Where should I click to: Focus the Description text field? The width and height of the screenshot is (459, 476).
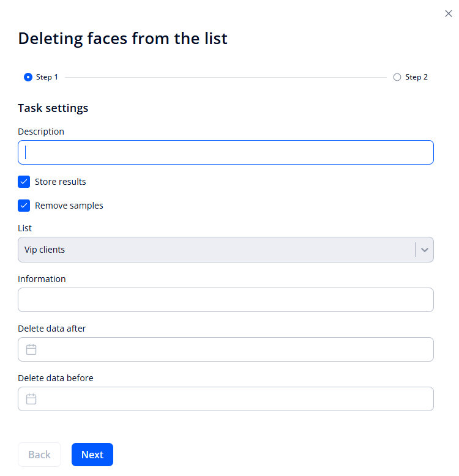225,152
